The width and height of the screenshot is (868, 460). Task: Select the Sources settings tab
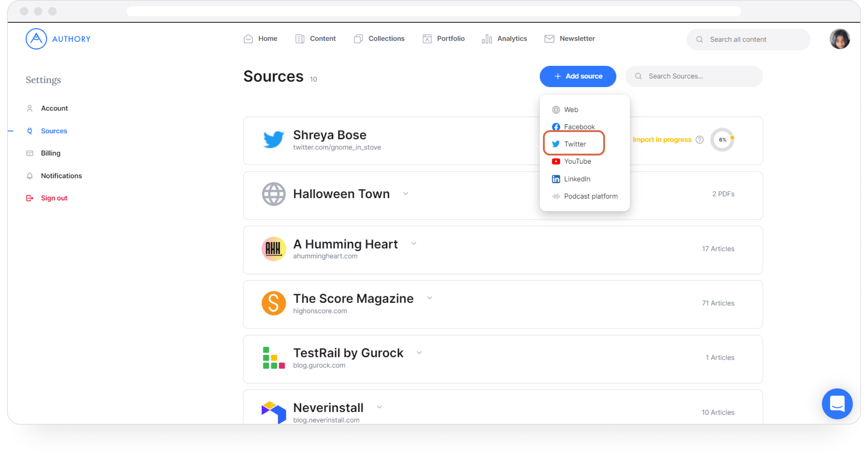coord(54,130)
